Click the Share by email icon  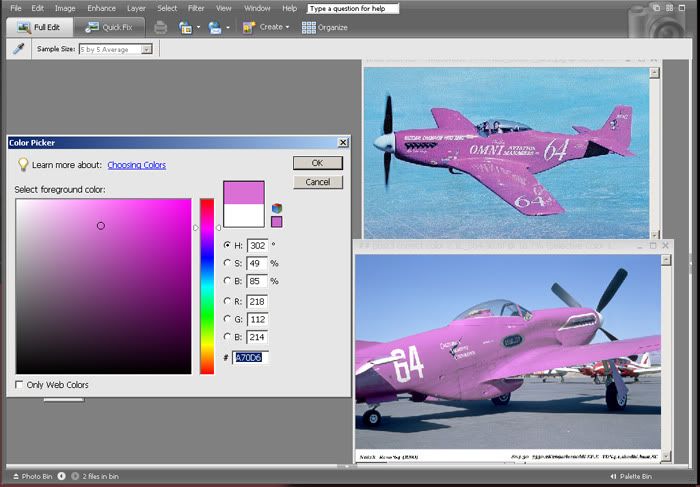(x=215, y=28)
